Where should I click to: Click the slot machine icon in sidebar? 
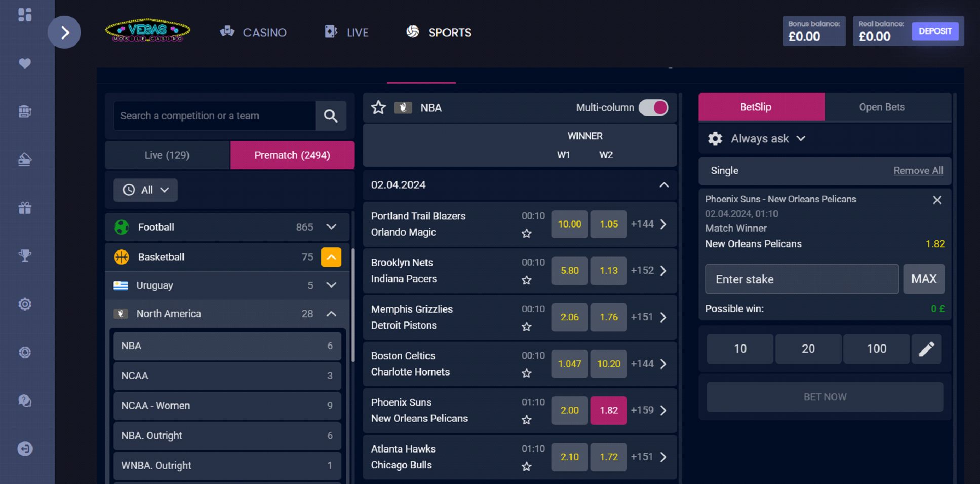coord(24,111)
